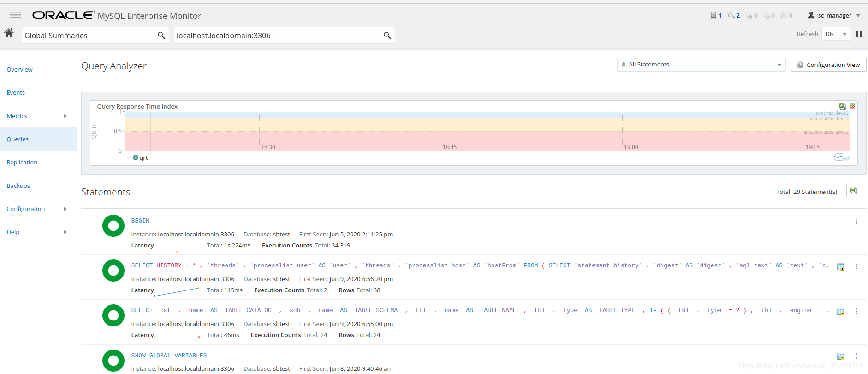Click Total: 29 Statement(s) text
Screen dimensions: 868x374
[x=807, y=192]
